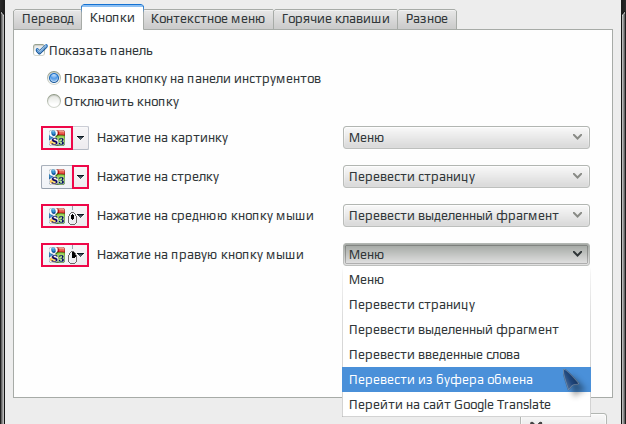Click the "Нажатие на среднюю кнопку мыши" label
This screenshot has height=424, width=626.
(205, 216)
